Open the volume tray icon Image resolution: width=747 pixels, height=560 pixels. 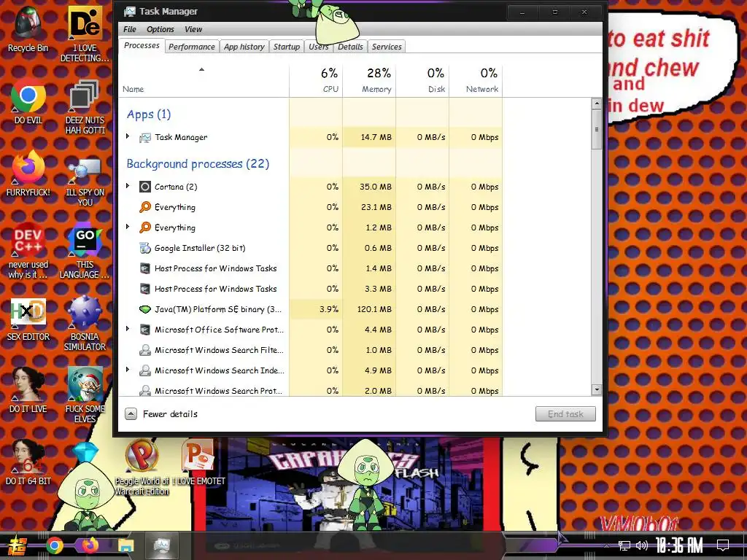642,545
